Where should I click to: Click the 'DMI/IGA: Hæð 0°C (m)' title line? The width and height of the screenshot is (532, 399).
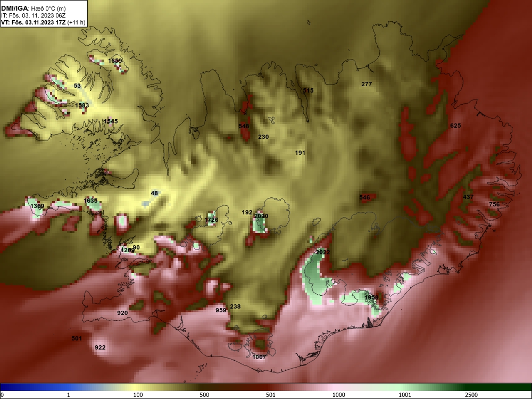click(x=34, y=8)
